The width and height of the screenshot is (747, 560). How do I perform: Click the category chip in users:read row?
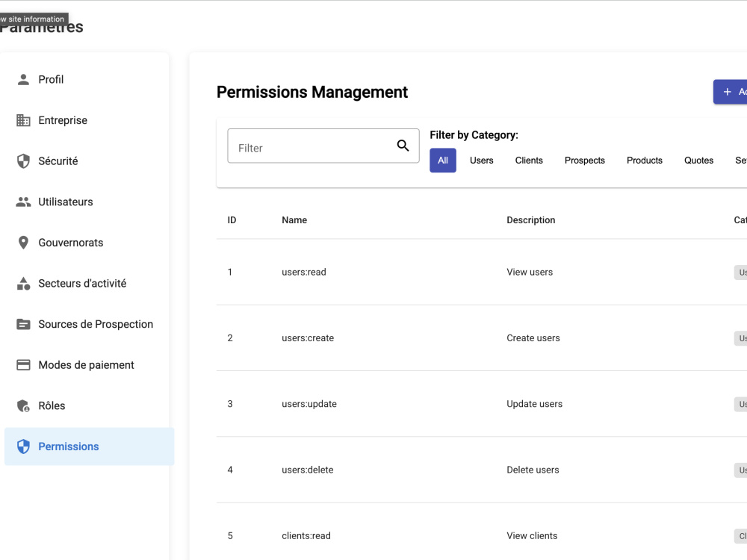tap(741, 273)
